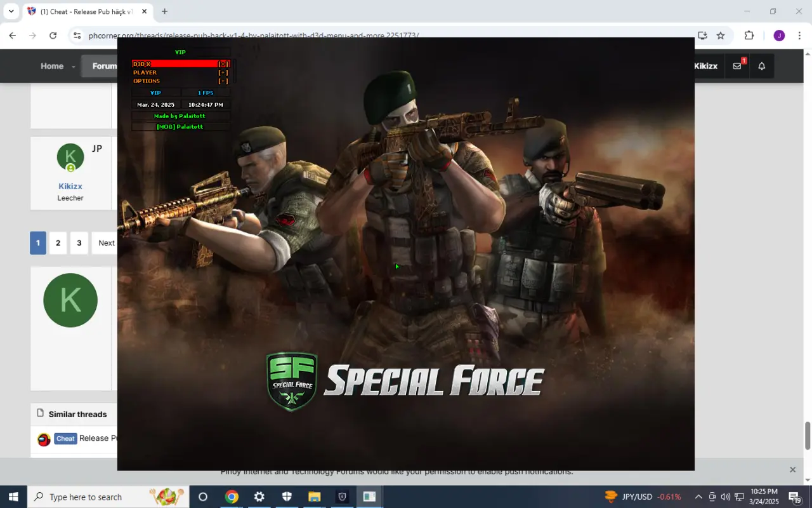The height and width of the screenshot is (508, 812).
Task: Go back to the previous page
Action: pyautogui.click(x=12, y=36)
